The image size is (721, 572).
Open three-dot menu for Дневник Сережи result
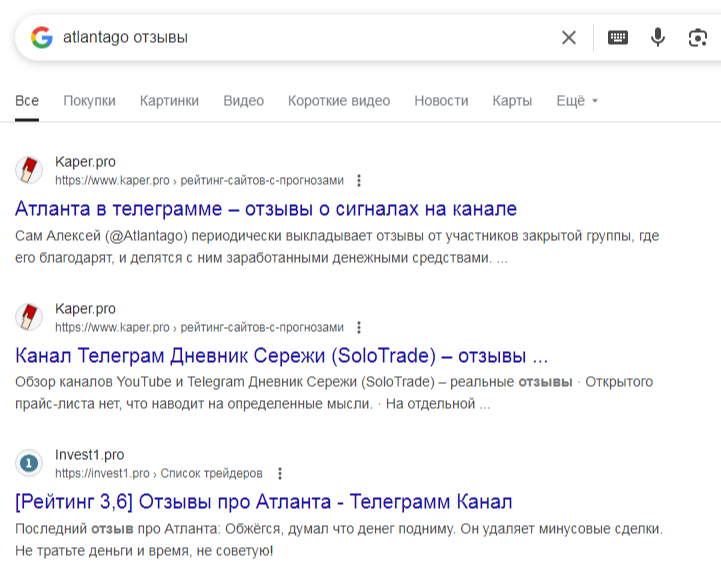click(x=359, y=327)
